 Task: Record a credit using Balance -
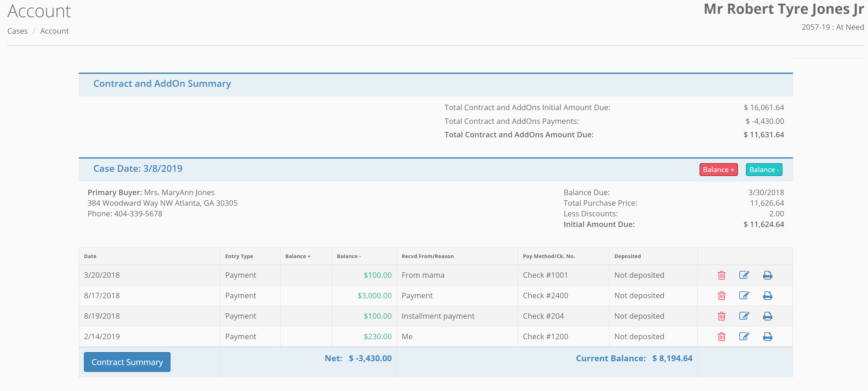(764, 169)
